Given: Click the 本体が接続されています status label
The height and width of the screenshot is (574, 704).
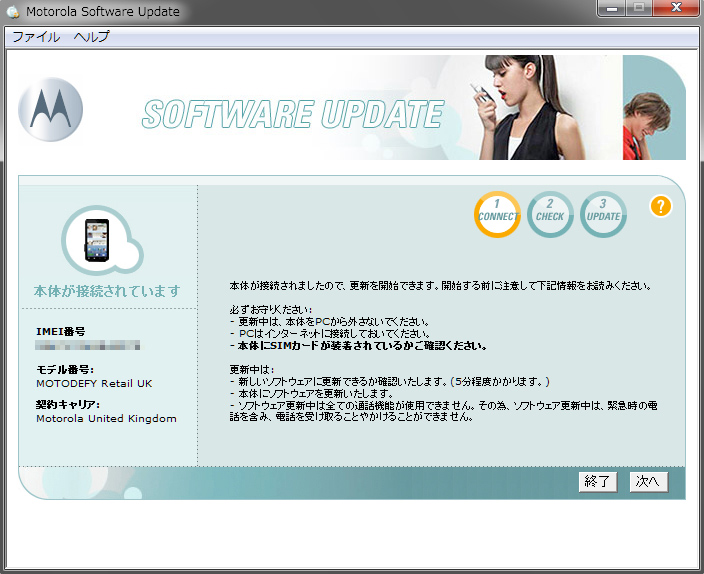Looking at the screenshot, I should (107, 292).
